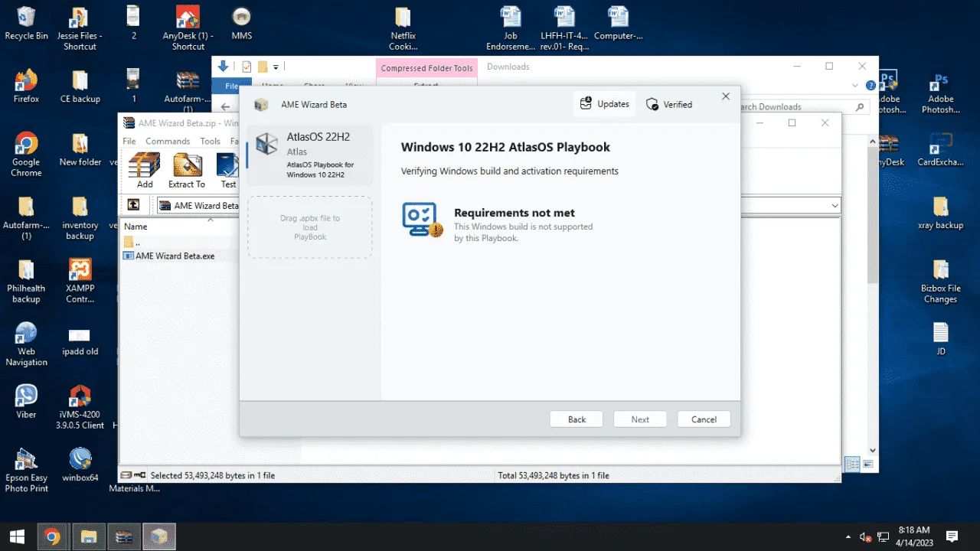Click 'Selected 53,493,248 bytes' status text
The image size is (980, 551).
tap(213, 475)
